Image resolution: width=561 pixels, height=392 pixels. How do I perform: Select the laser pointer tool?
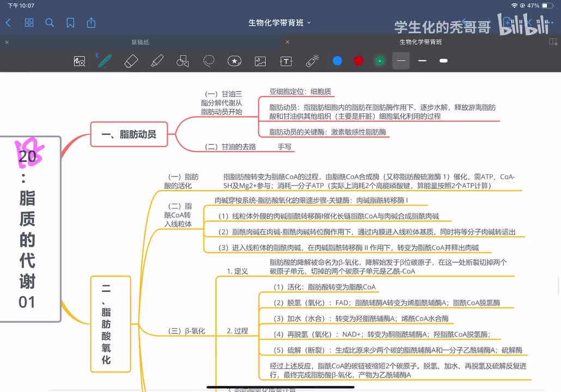pyautogui.click(x=312, y=61)
